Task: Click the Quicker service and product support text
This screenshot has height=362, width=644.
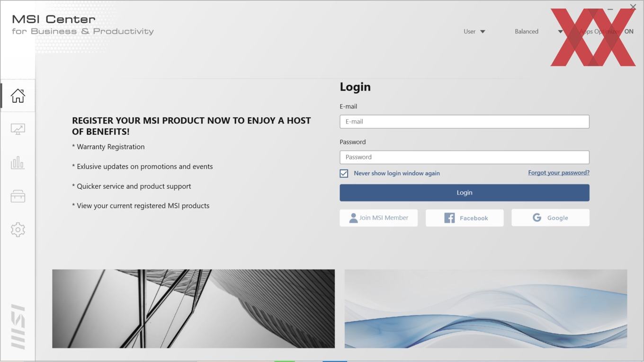Action: [x=132, y=186]
